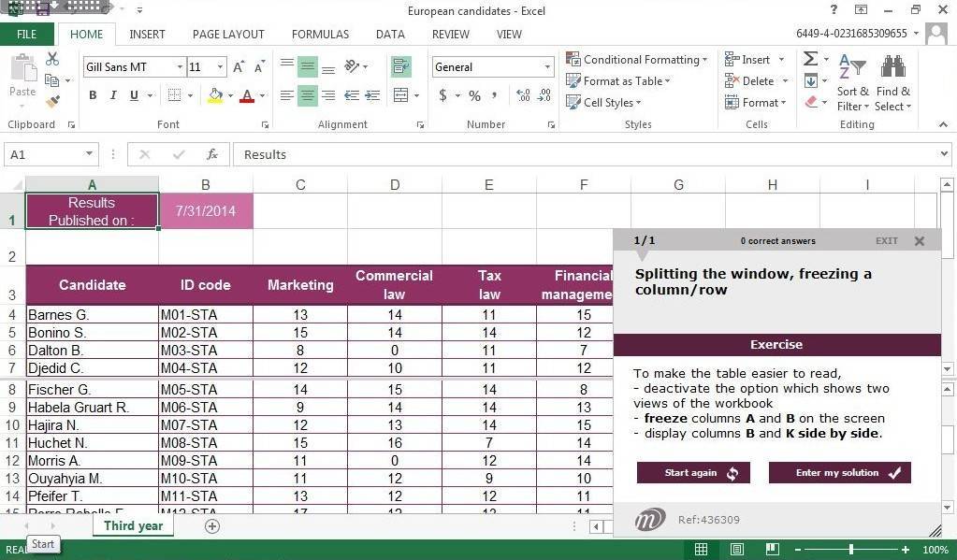Screen dimensions: 957x560
Task: Open the PAGE LAYOUT ribbon tab
Action: (x=228, y=35)
